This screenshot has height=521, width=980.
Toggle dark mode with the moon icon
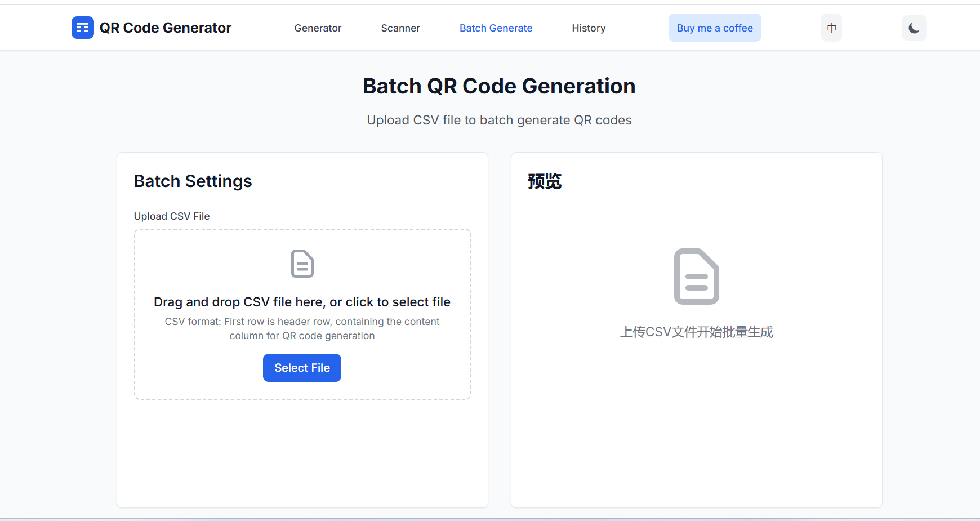914,28
